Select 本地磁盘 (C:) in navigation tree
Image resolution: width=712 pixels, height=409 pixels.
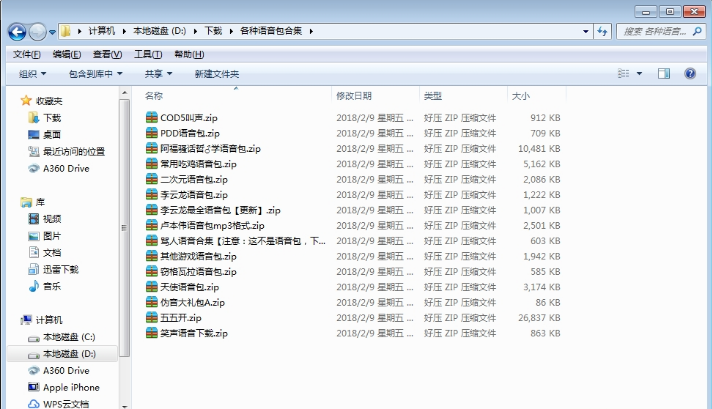tap(68, 337)
